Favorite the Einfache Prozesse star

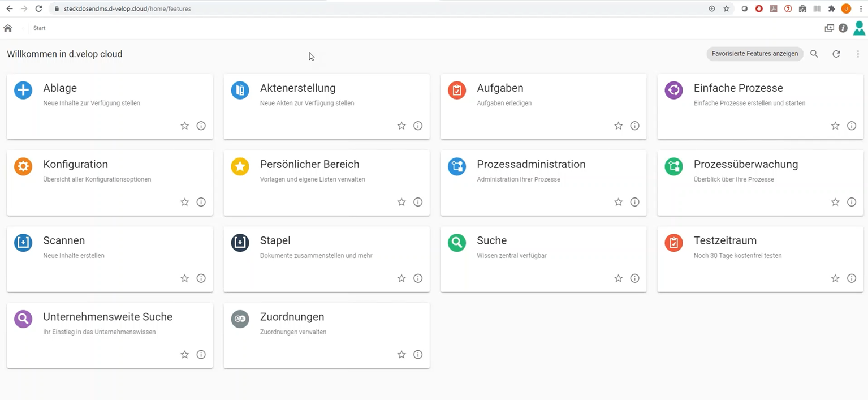[835, 126]
